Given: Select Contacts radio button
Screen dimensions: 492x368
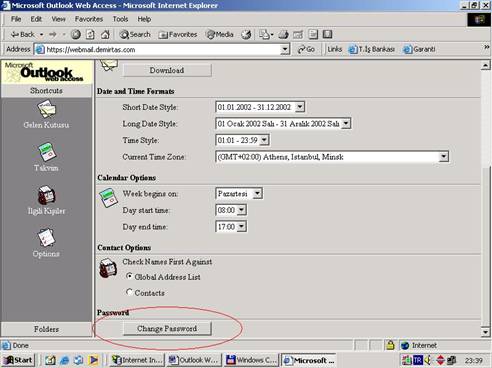Looking at the screenshot, I should [129, 292].
